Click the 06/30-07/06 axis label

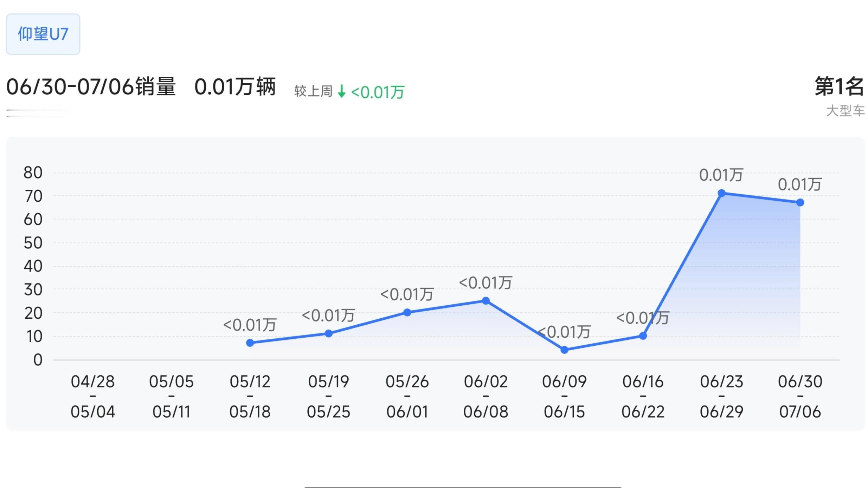click(800, 396)
